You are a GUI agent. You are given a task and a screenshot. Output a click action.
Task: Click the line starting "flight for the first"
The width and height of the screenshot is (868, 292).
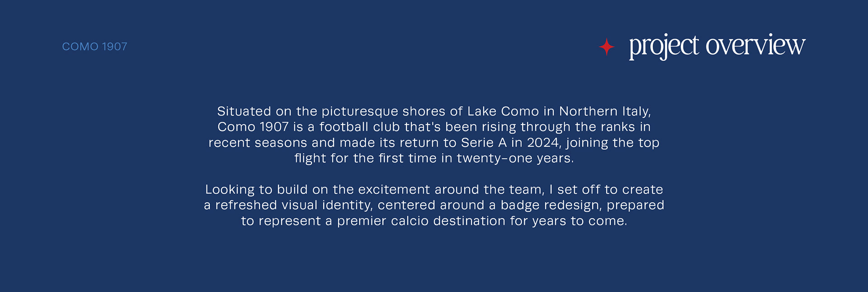click(x=434, y=158)
